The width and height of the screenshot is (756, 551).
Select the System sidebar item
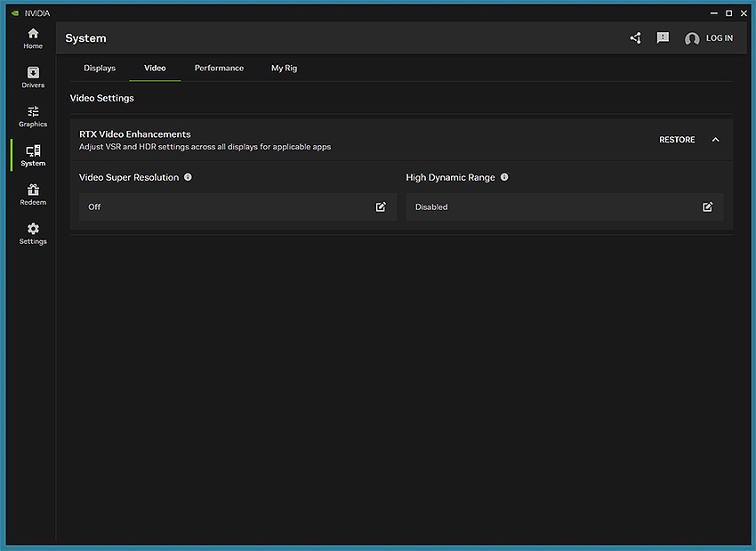click(33, 156)
